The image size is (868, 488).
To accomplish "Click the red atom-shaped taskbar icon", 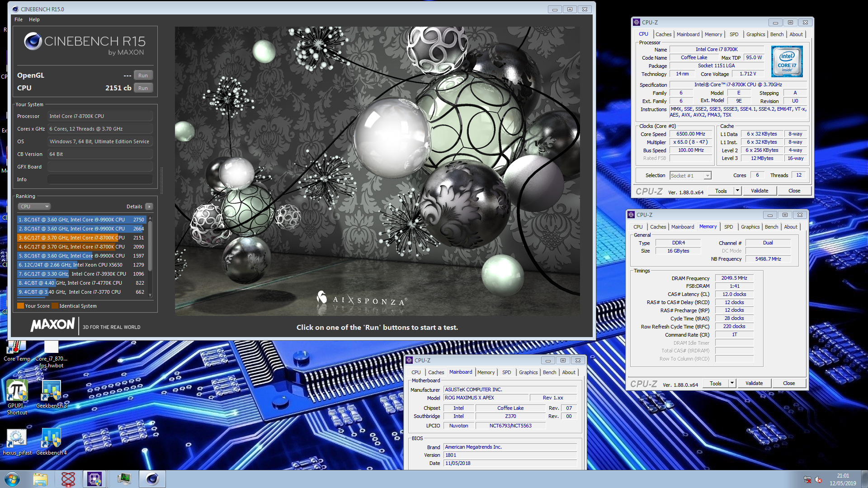I will (68, 479).
